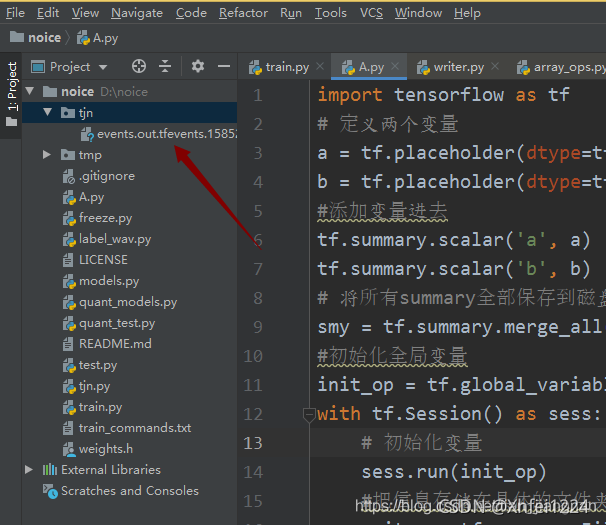Open the Project view dropdown
The image size is (606, 525).
[69, 67]
